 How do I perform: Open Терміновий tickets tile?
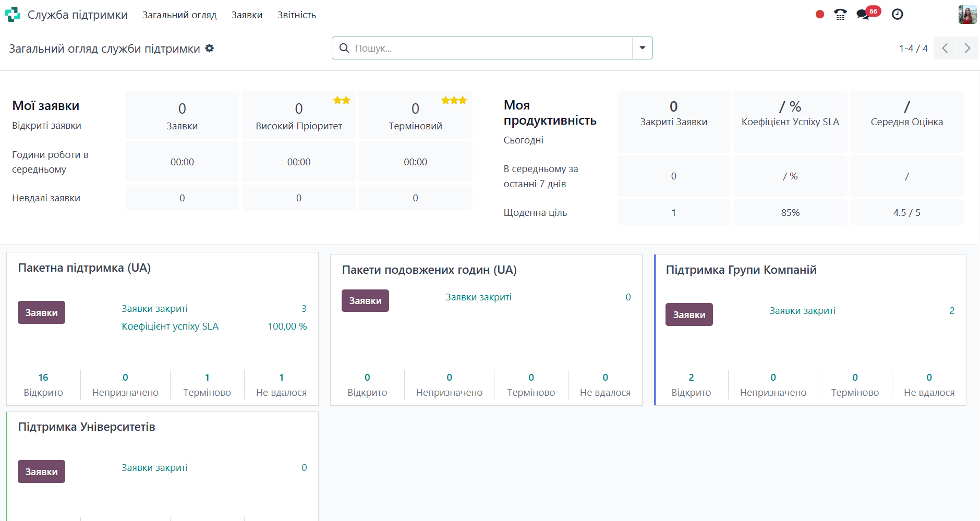[x=415, y=115]
